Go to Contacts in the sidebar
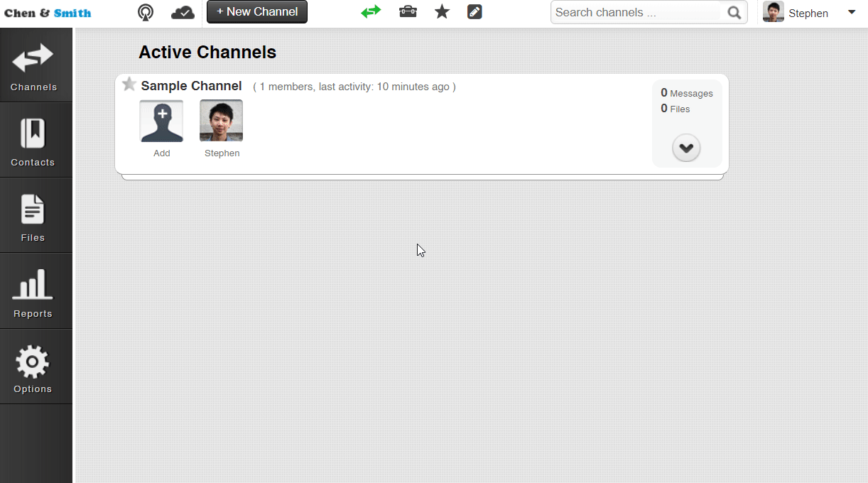Screen dimensions: 868x483 pyautogui.click(x=33, y=141)
